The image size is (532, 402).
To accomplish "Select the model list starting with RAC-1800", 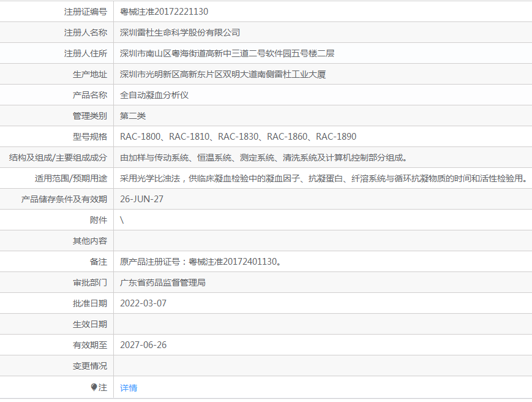I will tap(238, 137).
